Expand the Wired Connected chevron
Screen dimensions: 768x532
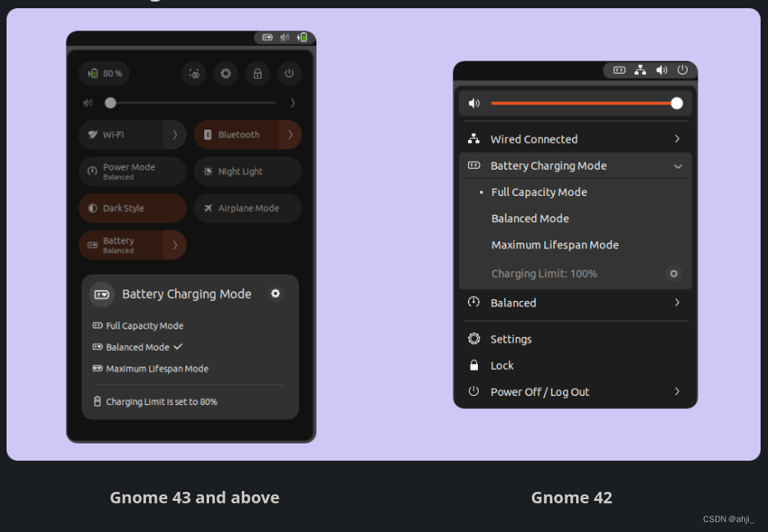(x=677, y=139)
